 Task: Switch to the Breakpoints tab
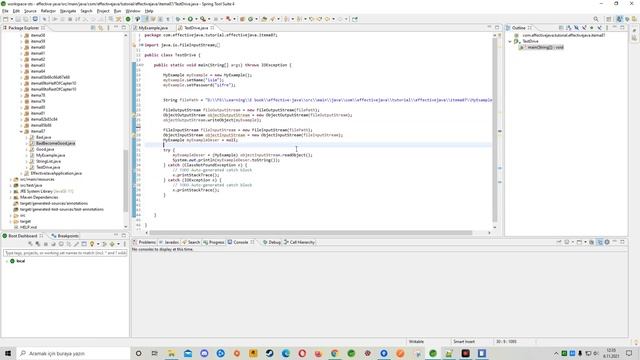coord(65,236)
